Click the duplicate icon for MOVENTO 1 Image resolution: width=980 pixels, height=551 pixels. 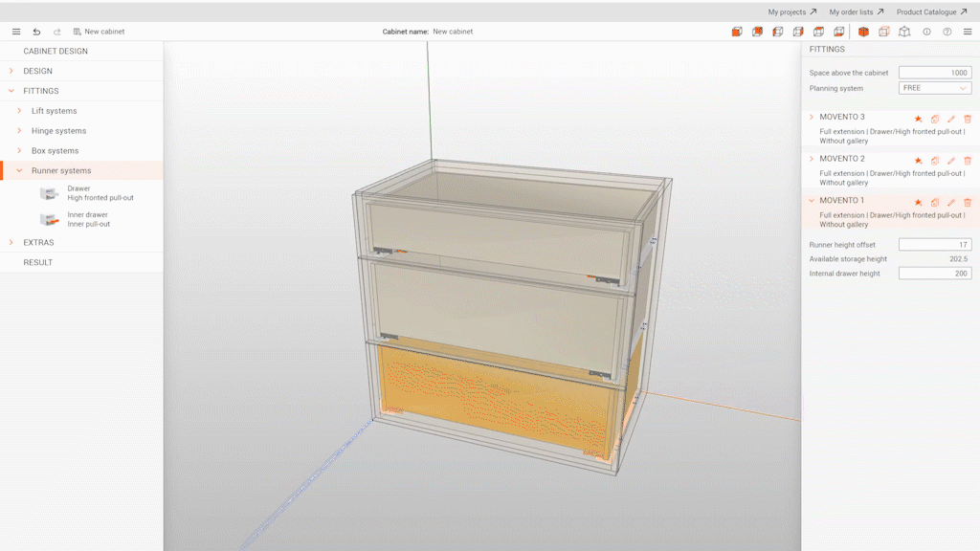tap(934, 202)
